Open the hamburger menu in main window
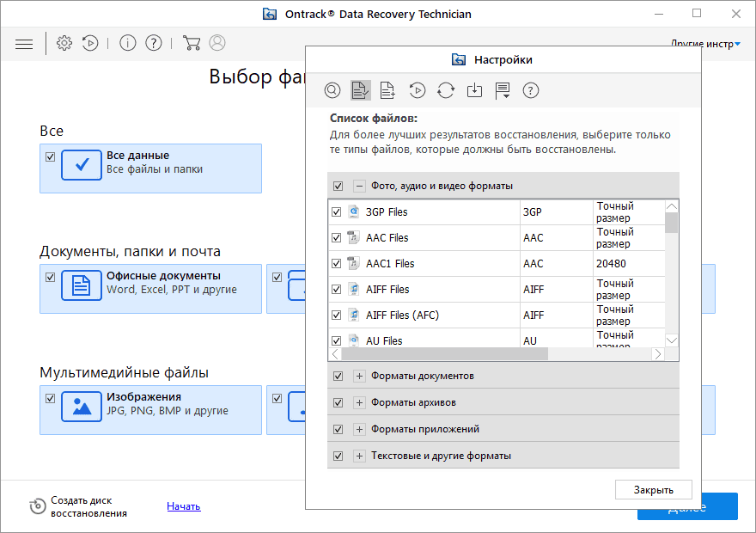 24,45
